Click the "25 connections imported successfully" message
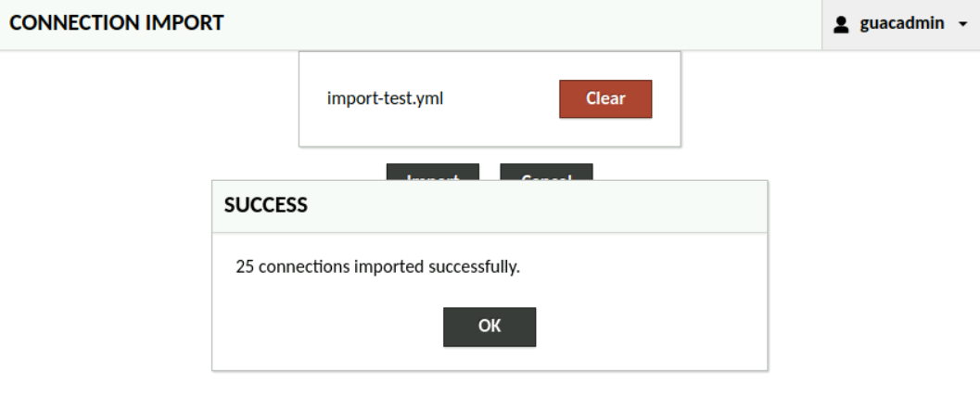This screenshot has width=980, height=412. [377, 266]
